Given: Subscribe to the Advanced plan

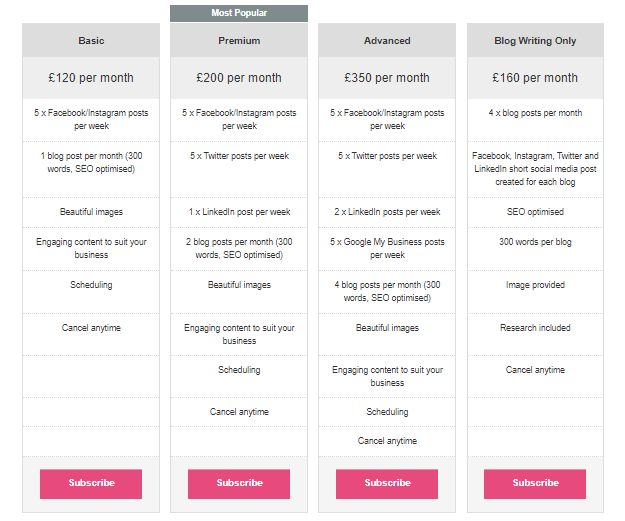Looking at the screenshot, I should tap(387, 484).
